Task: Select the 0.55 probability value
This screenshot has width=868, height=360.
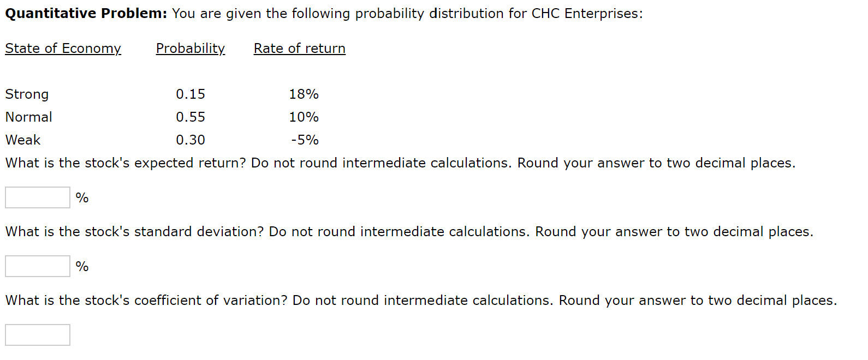Action: [191, 117]
